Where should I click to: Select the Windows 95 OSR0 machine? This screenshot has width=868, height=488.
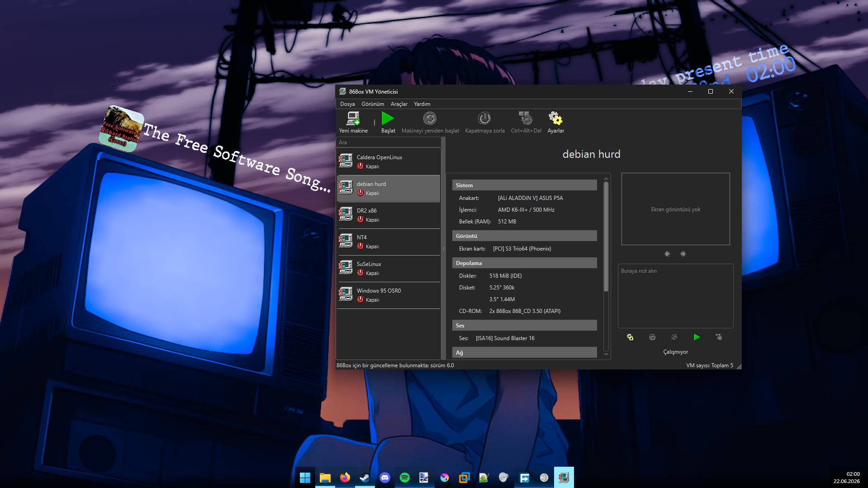coord(389,295)
